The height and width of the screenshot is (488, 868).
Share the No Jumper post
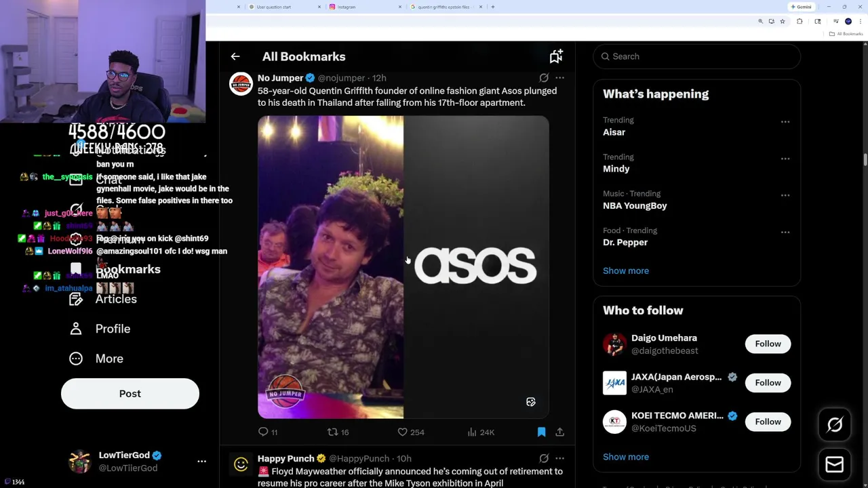pyautogui.click(x=559, y=432)
